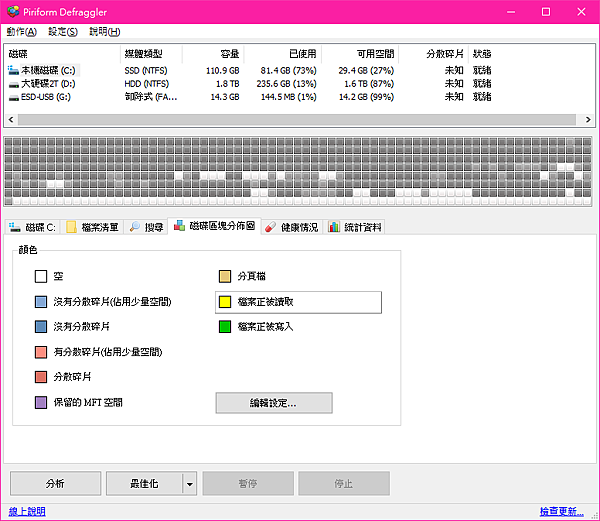Select the red 分散碎片 swatch
The image size is (600, 521).
pos(41,377)
